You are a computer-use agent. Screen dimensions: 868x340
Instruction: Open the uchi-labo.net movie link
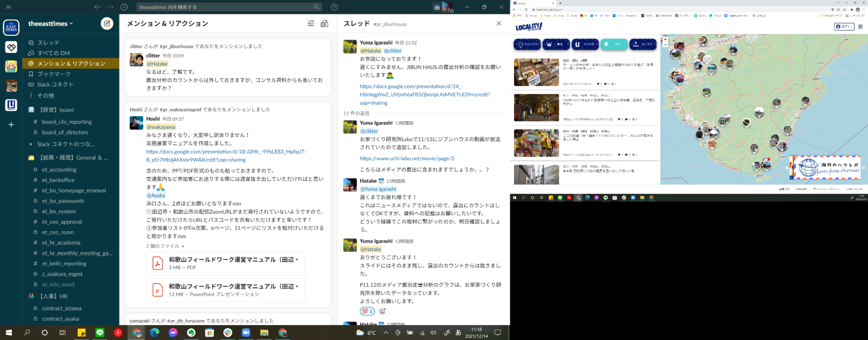[407, 158]
